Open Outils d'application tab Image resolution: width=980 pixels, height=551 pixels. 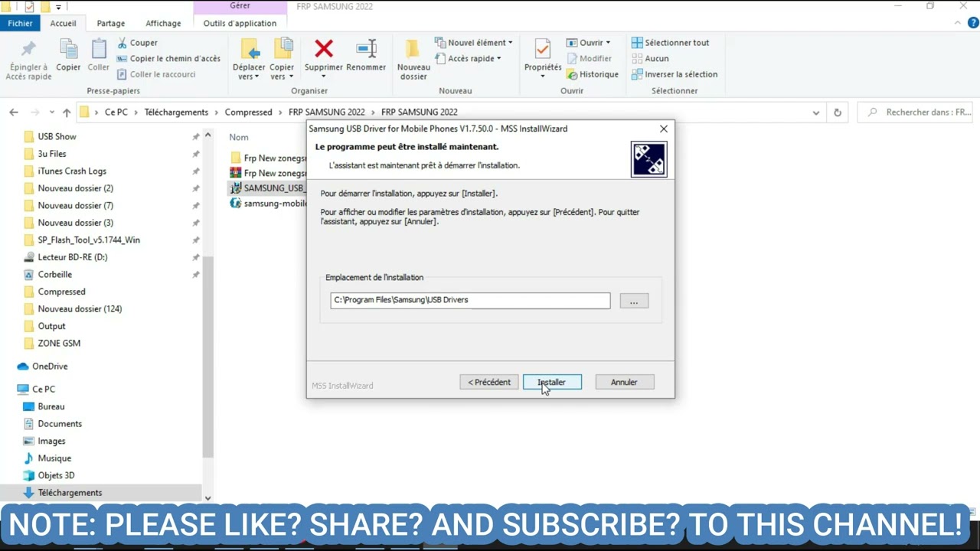click(240, 23)
